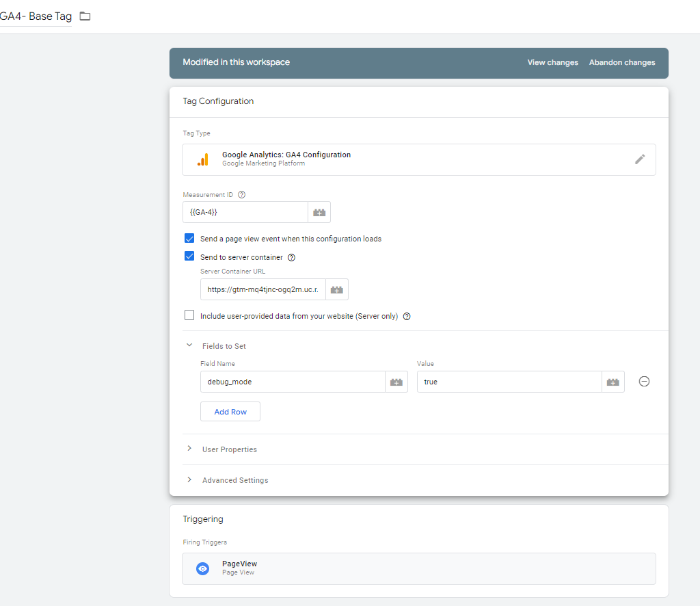Remove the debug_mode row with minus icon
This screenshot has width=700, height=606.
(x=644, y=382)
